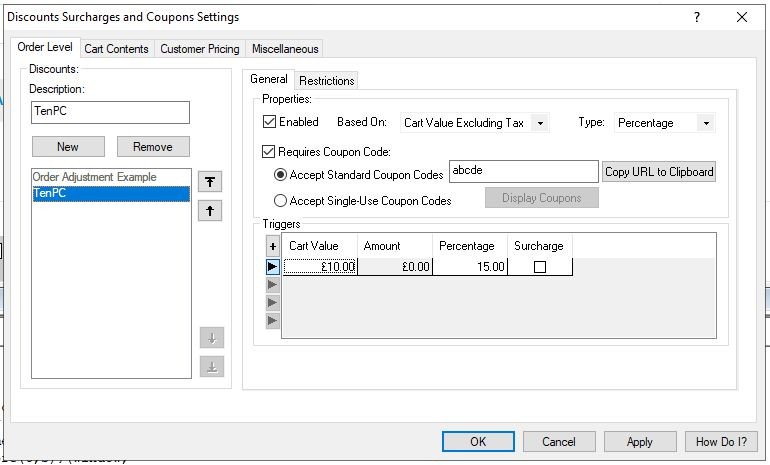Expand the Type Percentage dropdown
Screen dimensions: 770x465
[x=706, y=123]
